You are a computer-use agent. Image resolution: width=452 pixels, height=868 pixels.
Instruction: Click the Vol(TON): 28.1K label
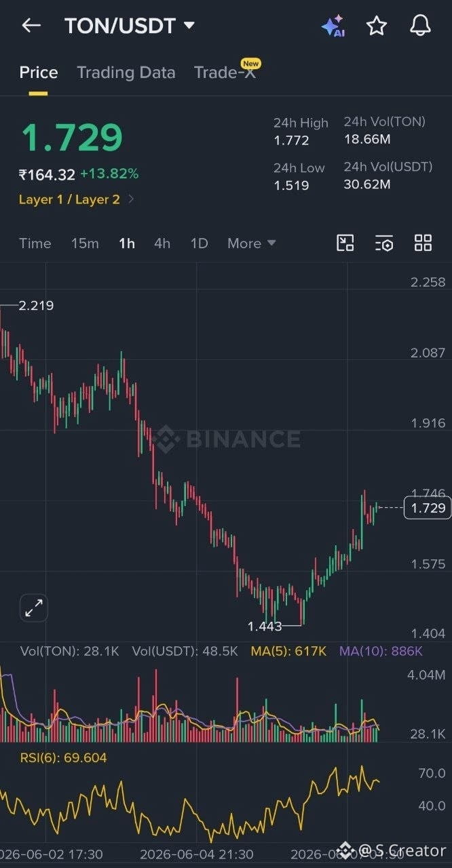coord(69,651)
